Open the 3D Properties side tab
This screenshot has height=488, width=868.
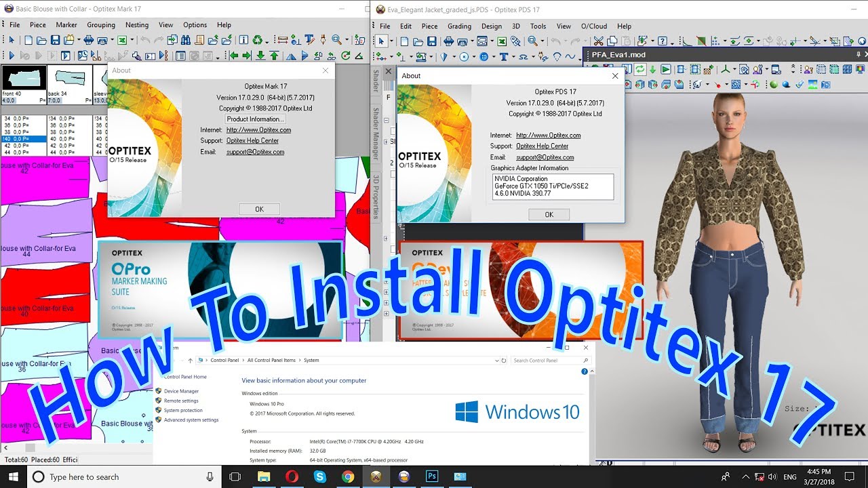coord(376,197)
